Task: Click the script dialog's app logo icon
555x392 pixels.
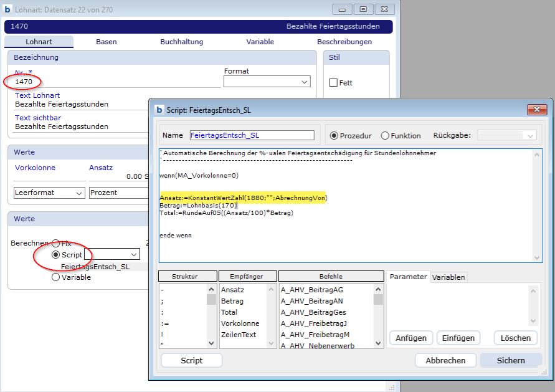Action: pos(159,110)
